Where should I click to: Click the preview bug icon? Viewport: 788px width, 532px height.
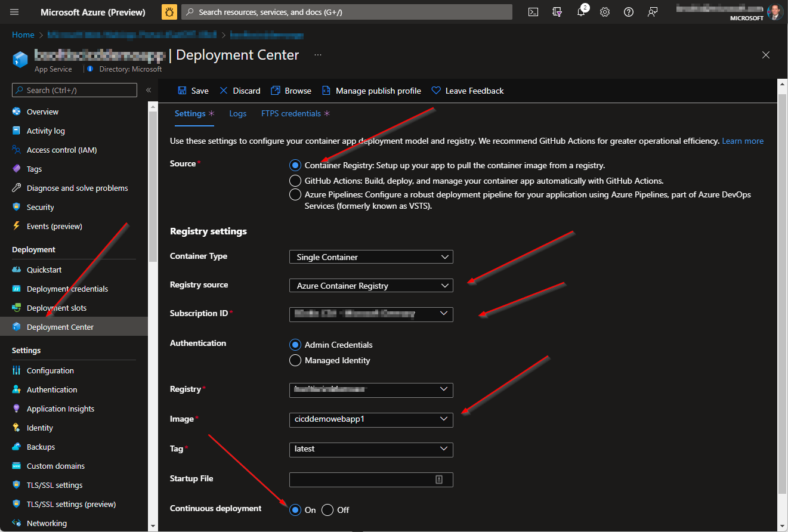click(169, 12)
